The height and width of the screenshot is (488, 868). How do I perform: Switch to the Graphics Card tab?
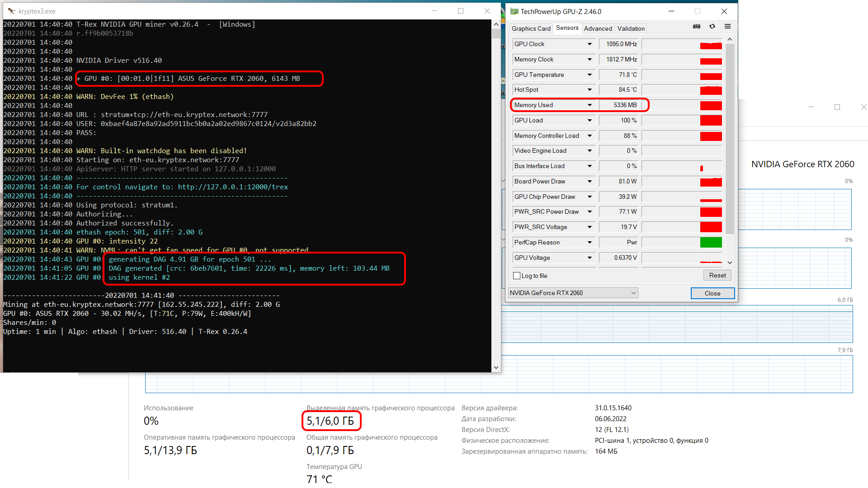coord(531,28)
